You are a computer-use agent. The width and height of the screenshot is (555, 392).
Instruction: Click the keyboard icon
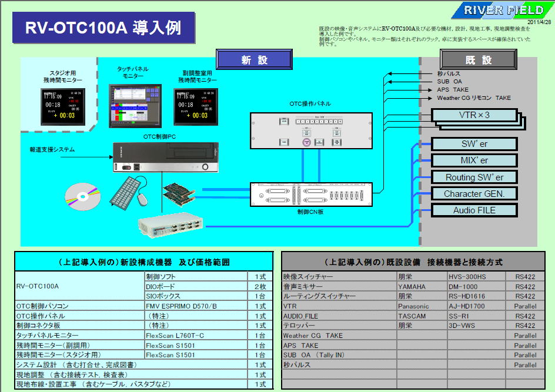pyautogui.click(x=125, y=193)
